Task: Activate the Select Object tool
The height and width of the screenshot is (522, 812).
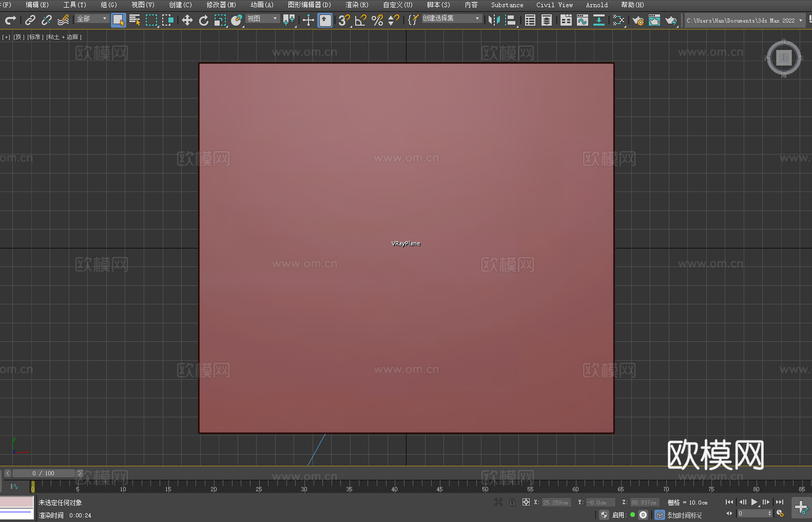Action: [x=119, y=20]
